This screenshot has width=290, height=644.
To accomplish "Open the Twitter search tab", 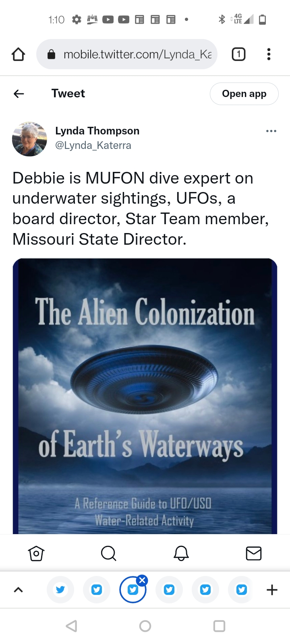I will (x=108, y=553).
